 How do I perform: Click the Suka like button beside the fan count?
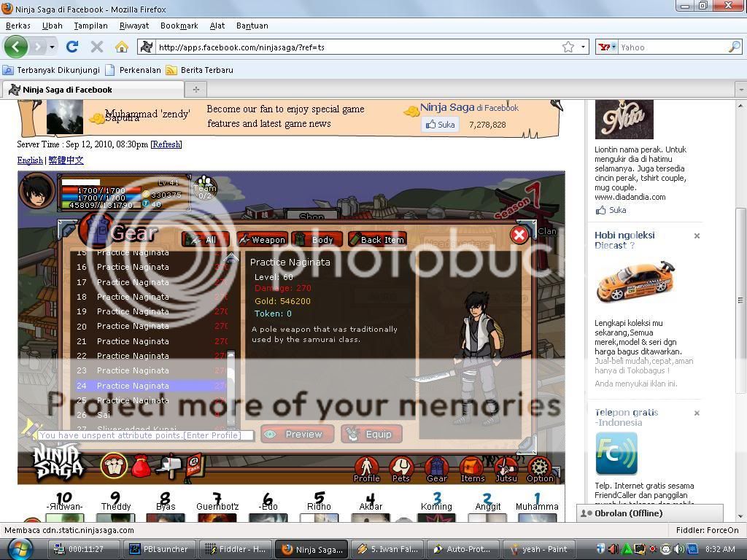pyautogui.click(x=441, y=125)
